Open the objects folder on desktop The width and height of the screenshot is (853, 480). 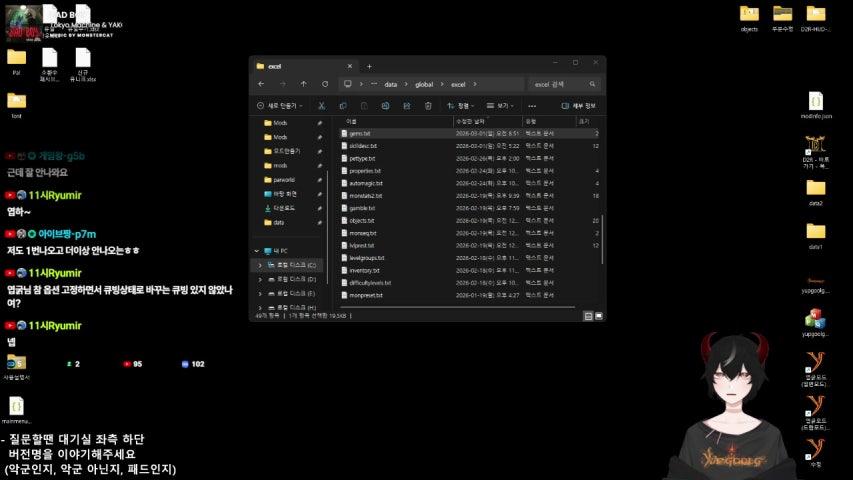pos(749,18)
